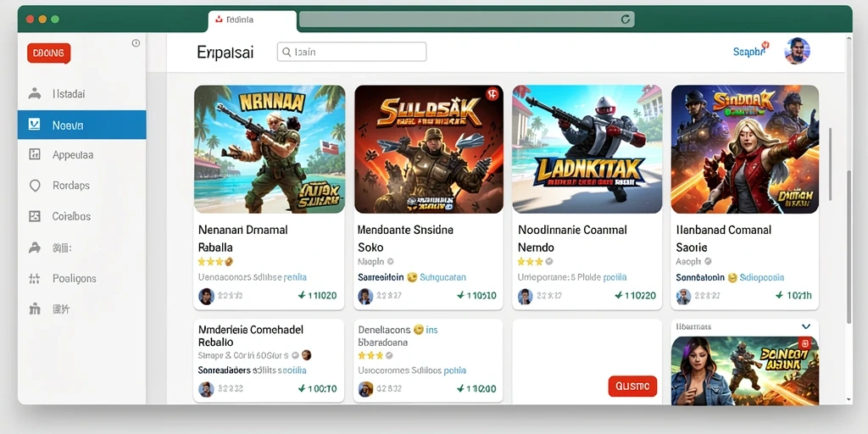
Task: Open the user avatar in top right
Action: pyautogui.click(x=797, y=51)
